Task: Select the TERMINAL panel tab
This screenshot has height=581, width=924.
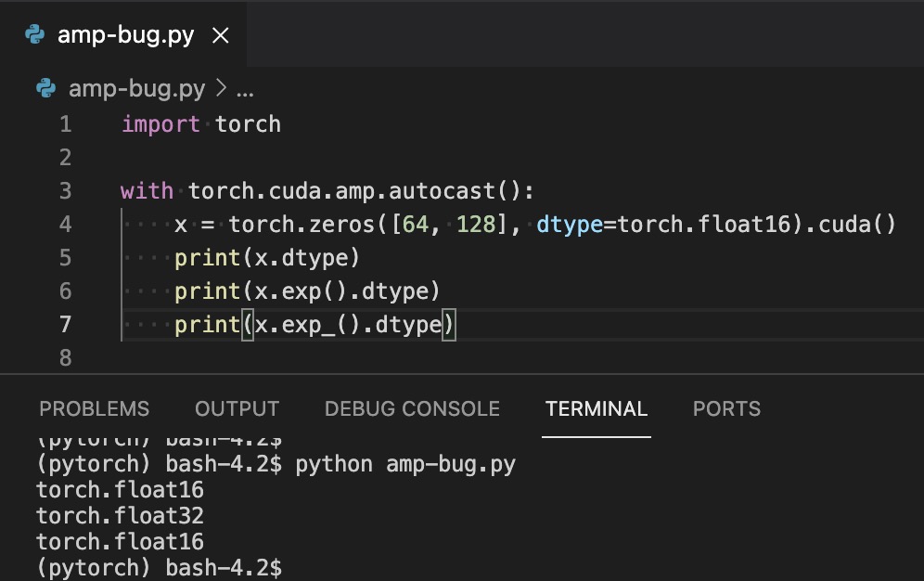Action: [x=596, y=408]
